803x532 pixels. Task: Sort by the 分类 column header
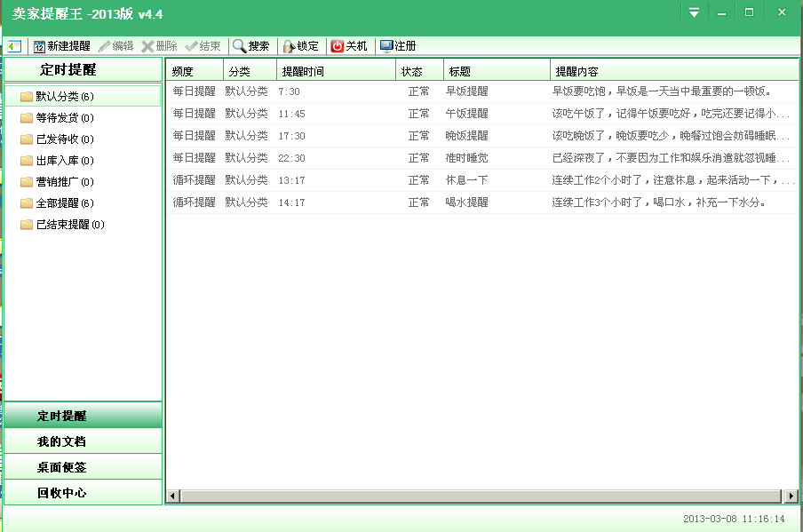point(250,71)
